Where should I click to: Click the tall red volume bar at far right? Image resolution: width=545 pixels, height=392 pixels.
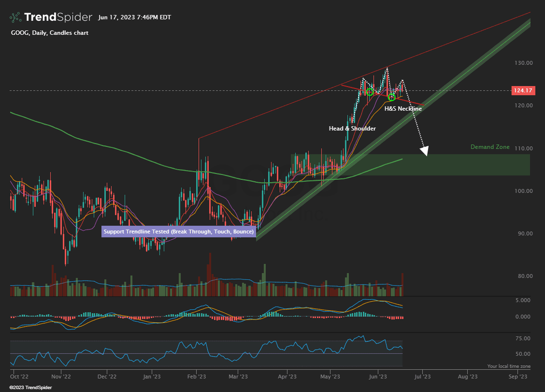402,285
